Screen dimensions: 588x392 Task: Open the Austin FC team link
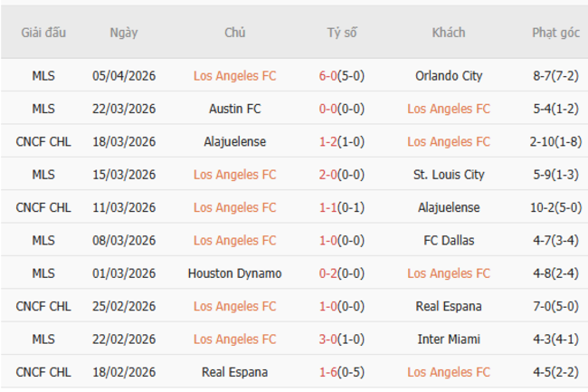tap(235, 109)
